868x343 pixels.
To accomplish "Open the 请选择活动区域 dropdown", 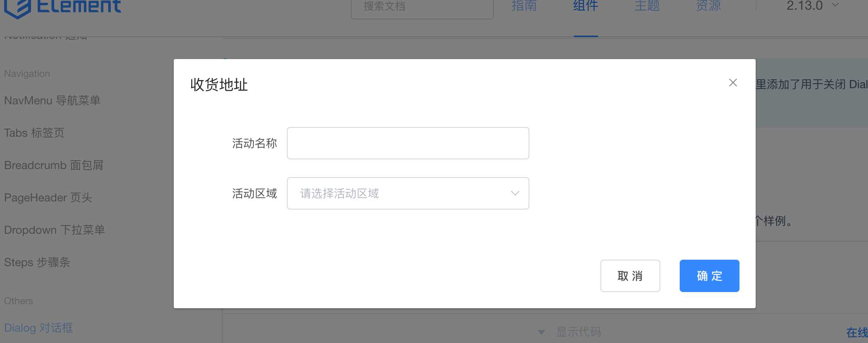I will (408, 193).
